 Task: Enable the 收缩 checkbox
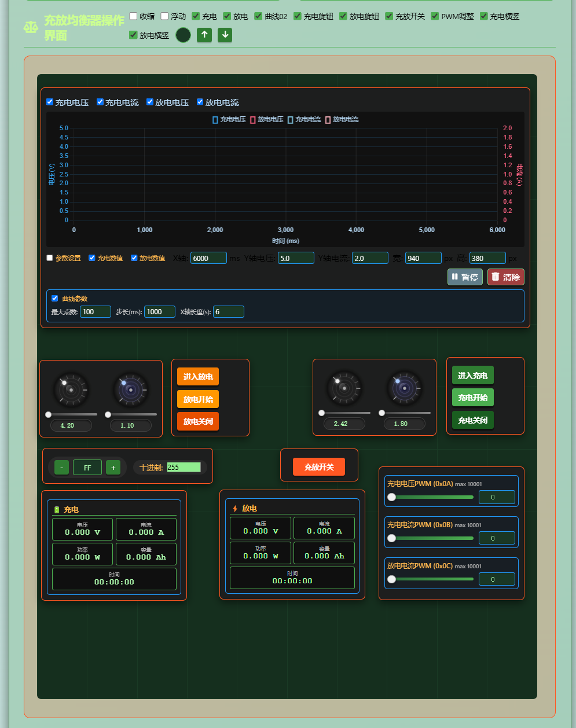(x=133, y=16)
